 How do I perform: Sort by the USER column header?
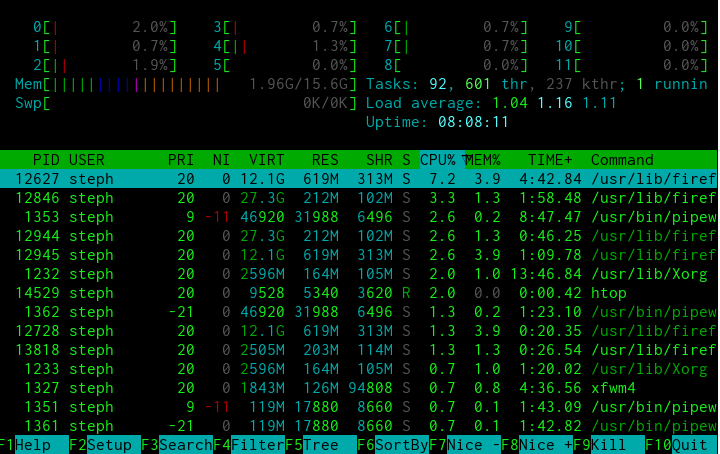point(87,160)
